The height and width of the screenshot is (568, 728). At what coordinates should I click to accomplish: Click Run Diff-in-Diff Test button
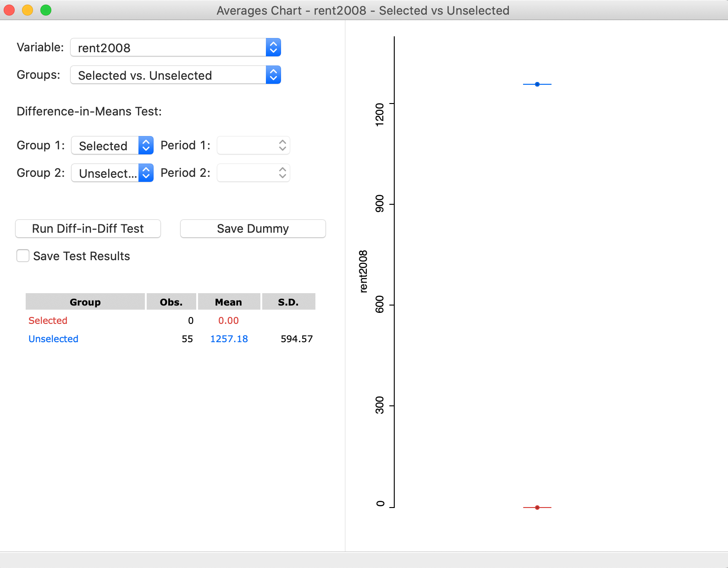pos(88,229)
